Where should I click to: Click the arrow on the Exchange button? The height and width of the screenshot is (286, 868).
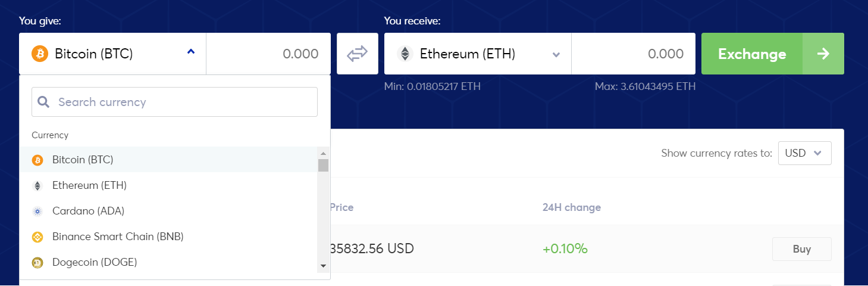pos(823,54)
